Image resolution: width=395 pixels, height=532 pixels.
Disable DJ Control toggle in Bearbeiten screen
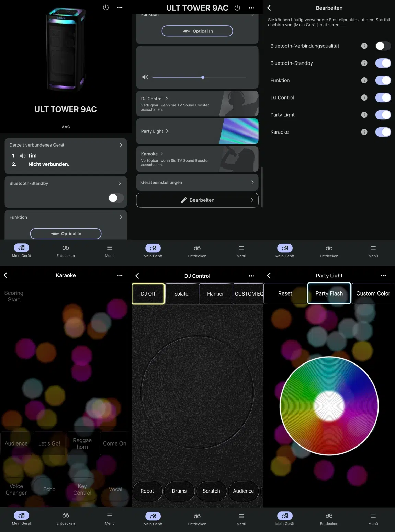(x=383, y=97)
